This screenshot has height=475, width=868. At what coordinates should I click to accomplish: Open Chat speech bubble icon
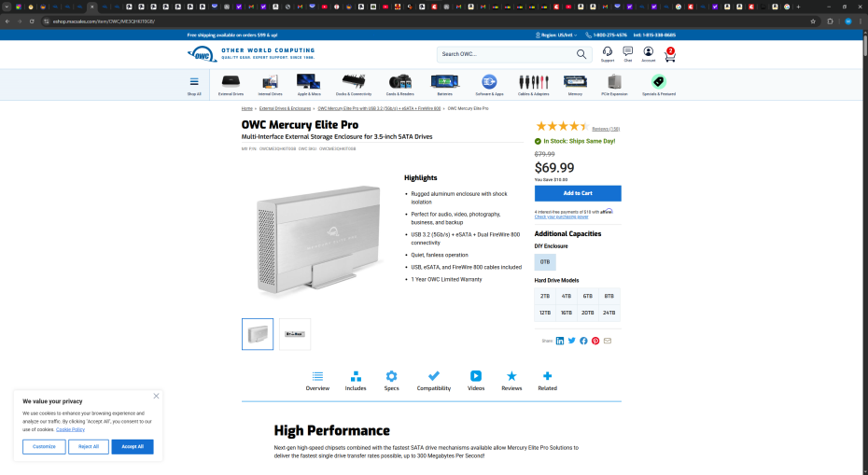[628, 51]
